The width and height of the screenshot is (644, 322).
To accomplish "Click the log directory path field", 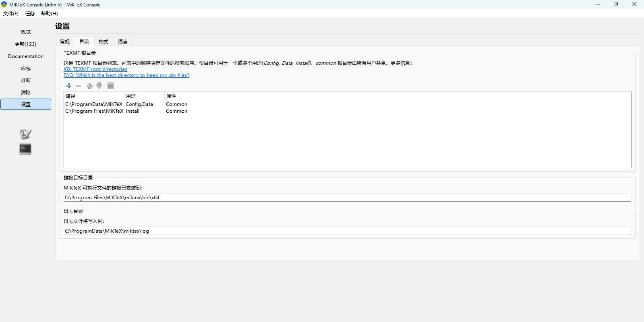I will (347, 231).
